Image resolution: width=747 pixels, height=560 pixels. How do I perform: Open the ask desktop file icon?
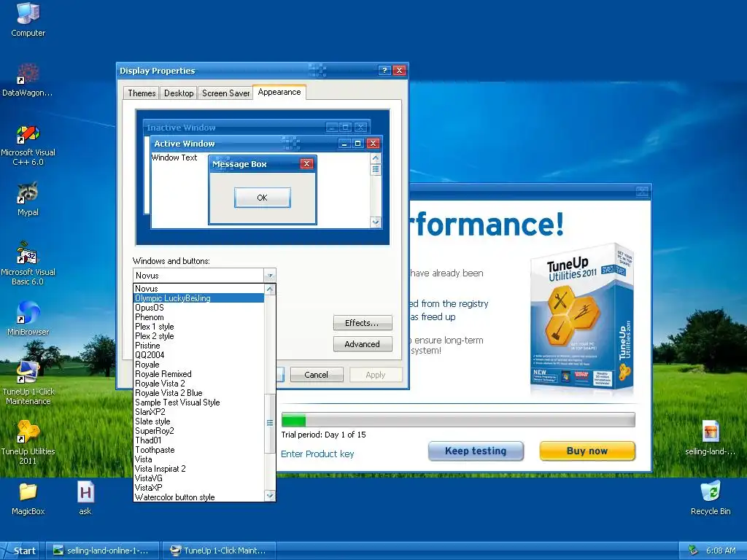pyautogui.click(x=85, y=499)
